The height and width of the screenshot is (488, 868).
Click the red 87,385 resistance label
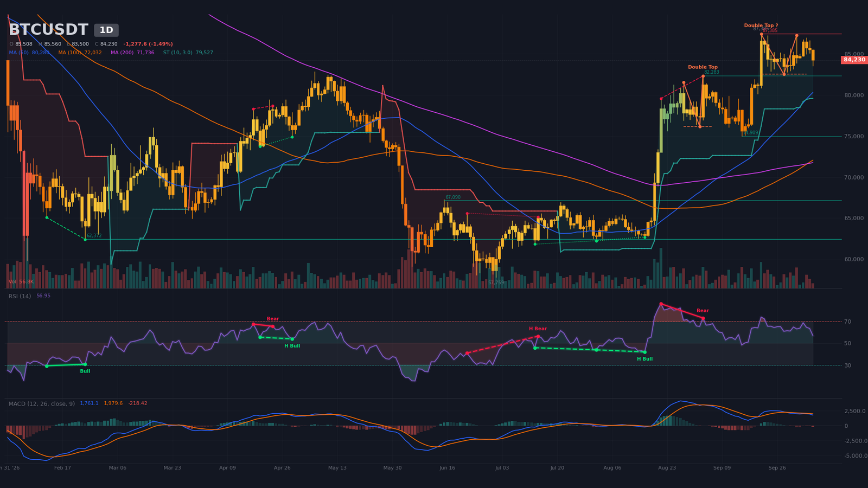pos(770,31)
